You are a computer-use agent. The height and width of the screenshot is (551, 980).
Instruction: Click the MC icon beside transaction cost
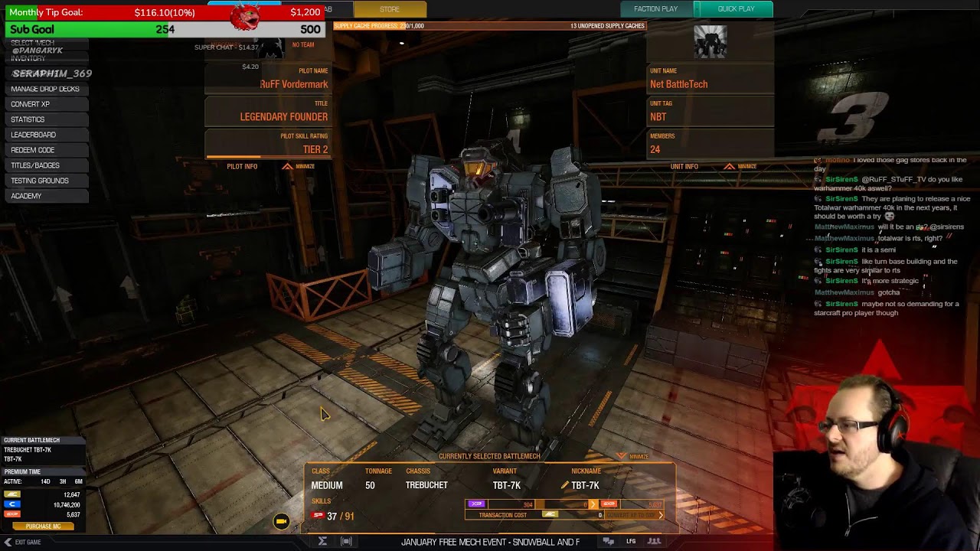[x=550, y=515]
